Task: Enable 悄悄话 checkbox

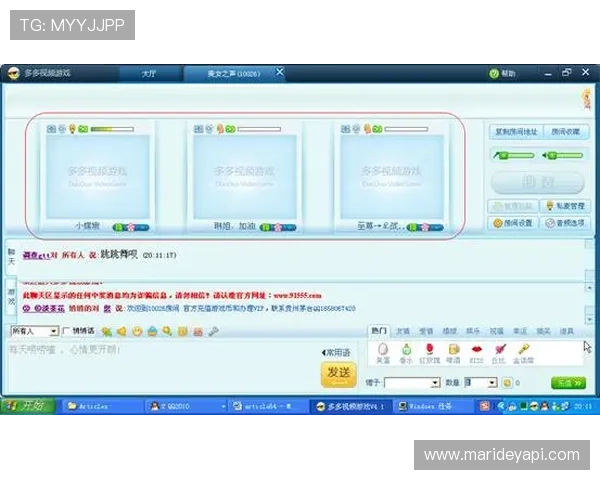Action: [66, 331]
